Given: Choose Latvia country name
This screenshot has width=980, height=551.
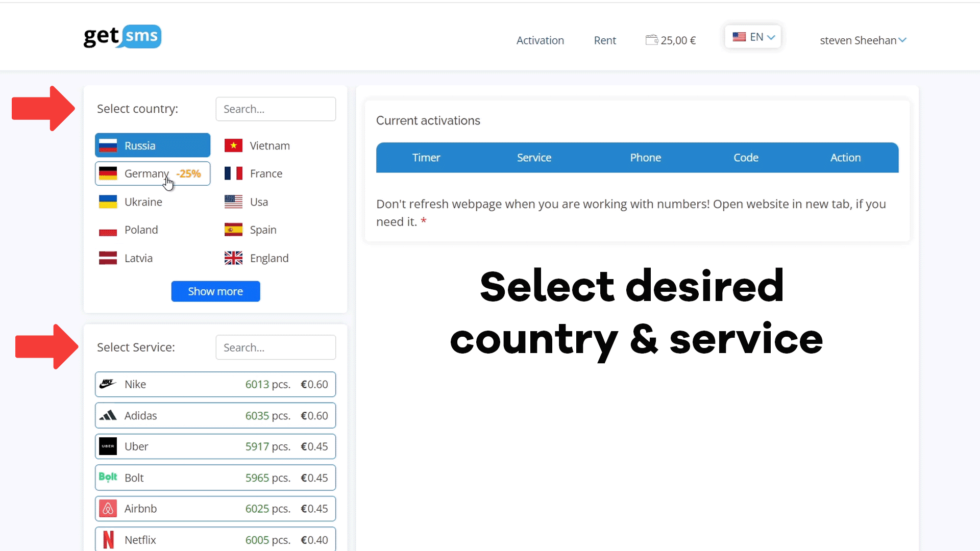Looking at the screenshot, I should [x=138, y=258].
